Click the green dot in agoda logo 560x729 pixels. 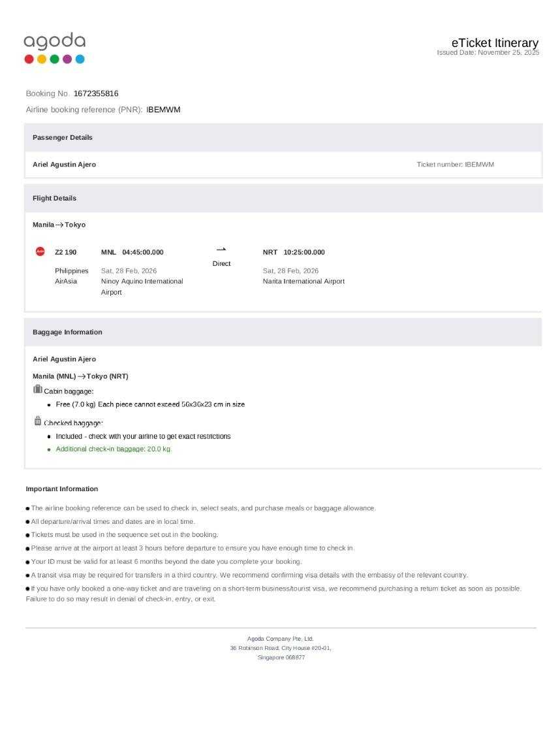[54, 59]
